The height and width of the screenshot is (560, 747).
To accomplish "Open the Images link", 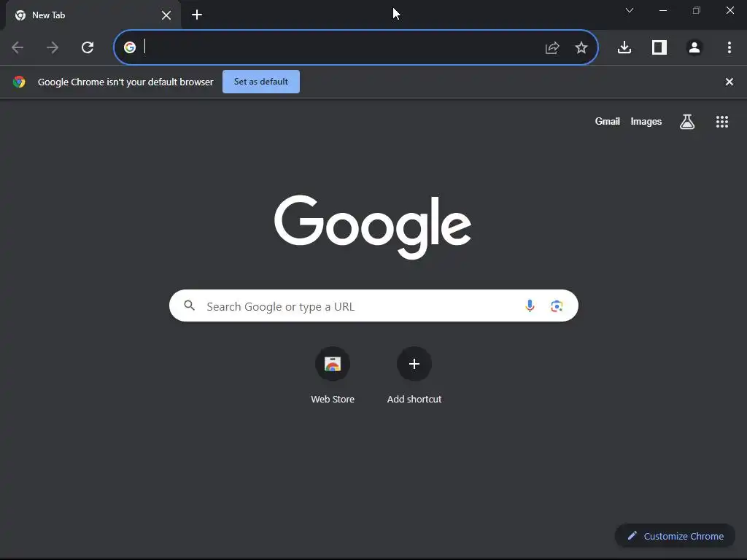I will coord(646,122).
